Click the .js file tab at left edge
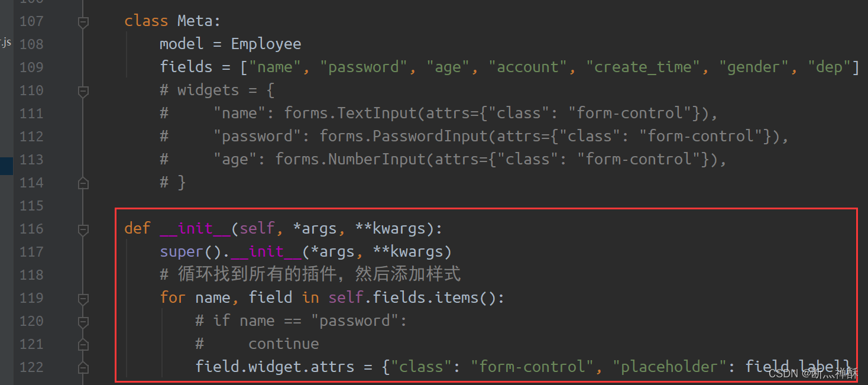The width and height of the screenshot is (868, 385). pos(6,43)
